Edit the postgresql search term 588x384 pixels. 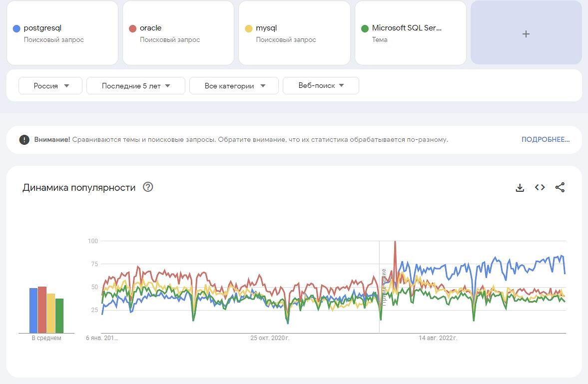point(42,28)
